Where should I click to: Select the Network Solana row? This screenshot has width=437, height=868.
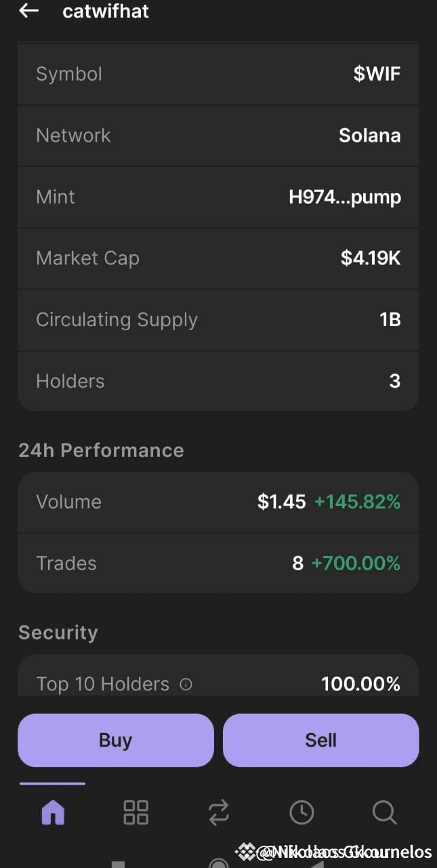(218, 136)
